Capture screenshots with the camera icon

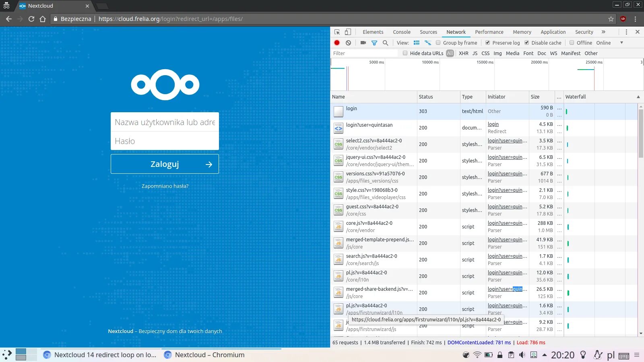pos(363,43)
